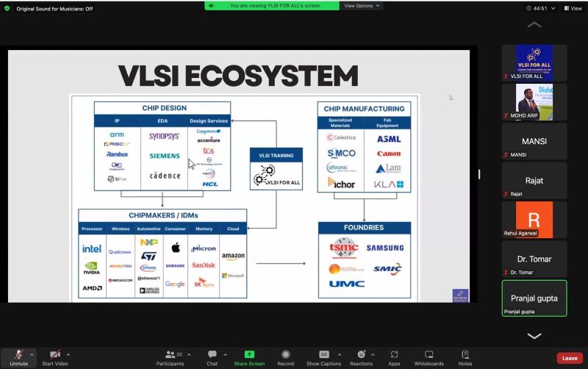Screen dimensions: 588x369
Task: Click the FOUNDRIES header bar
Action: 364,228
